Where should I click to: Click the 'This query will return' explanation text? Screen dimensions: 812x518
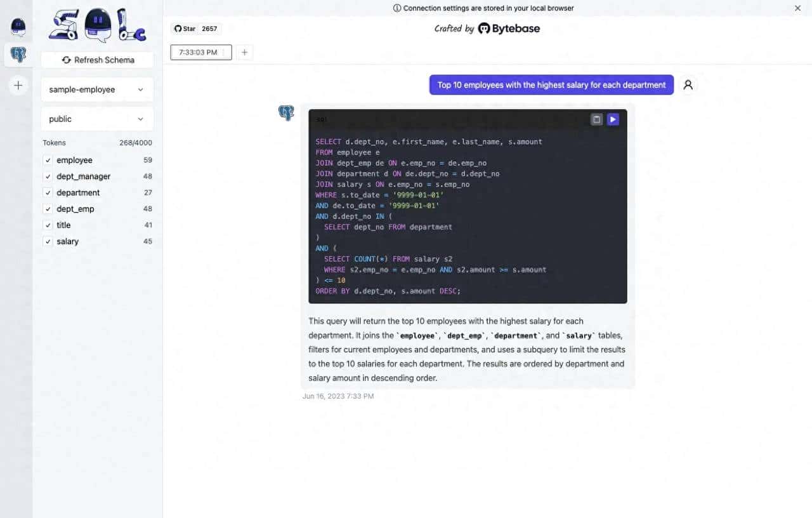coord(468,349)
